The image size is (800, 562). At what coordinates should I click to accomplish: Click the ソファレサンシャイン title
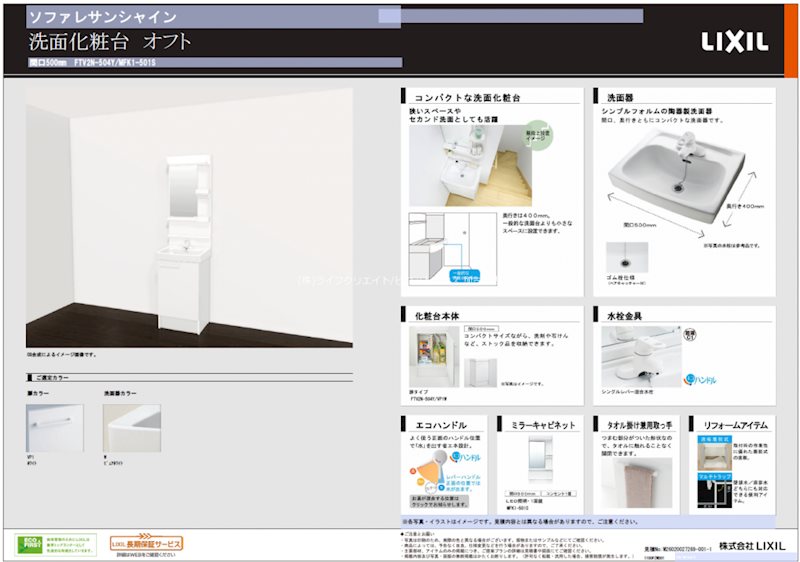coord(102,17)
